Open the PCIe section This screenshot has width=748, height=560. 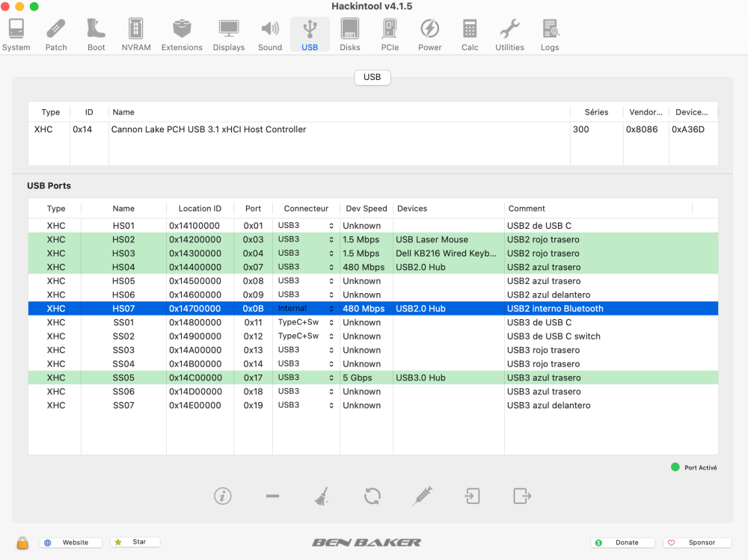390,35
